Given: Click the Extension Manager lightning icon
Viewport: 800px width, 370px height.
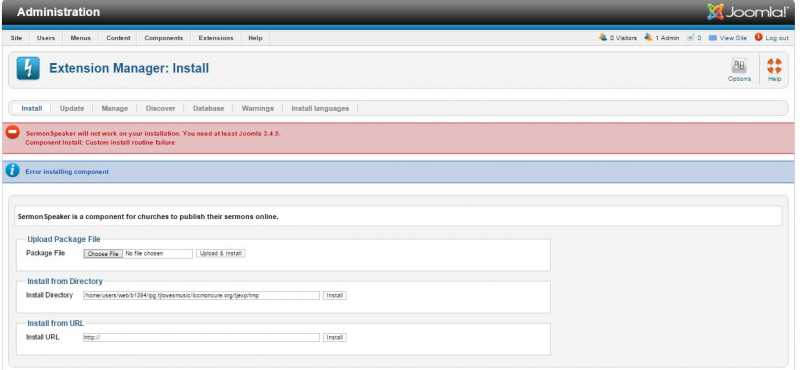Looking at the screenshot, I should [28, 68].
